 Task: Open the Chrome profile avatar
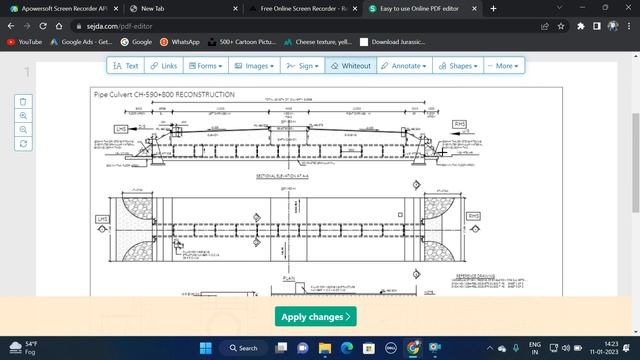[x=613, y=26]
